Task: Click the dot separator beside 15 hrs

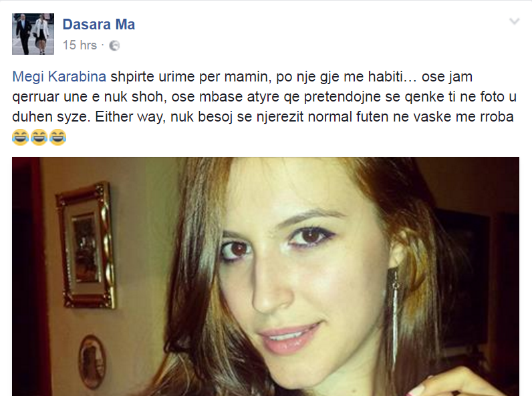Action: [103, 45]
